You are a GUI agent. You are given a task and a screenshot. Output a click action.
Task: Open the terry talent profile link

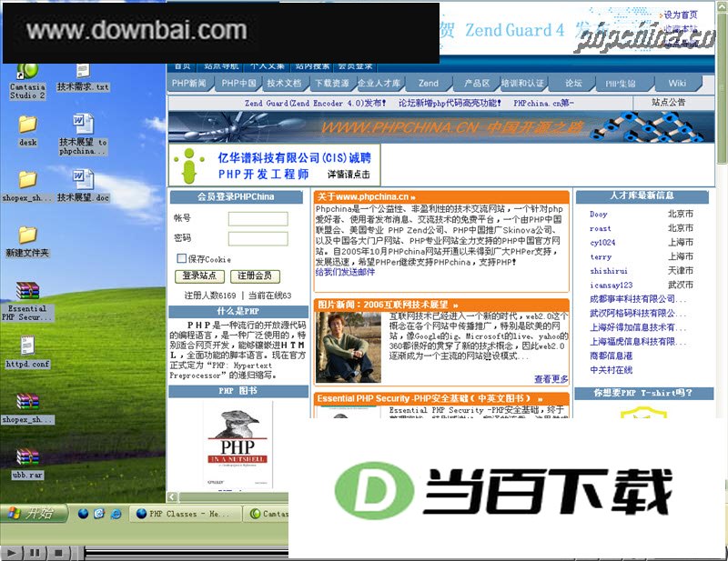click(x=601, y=257)
